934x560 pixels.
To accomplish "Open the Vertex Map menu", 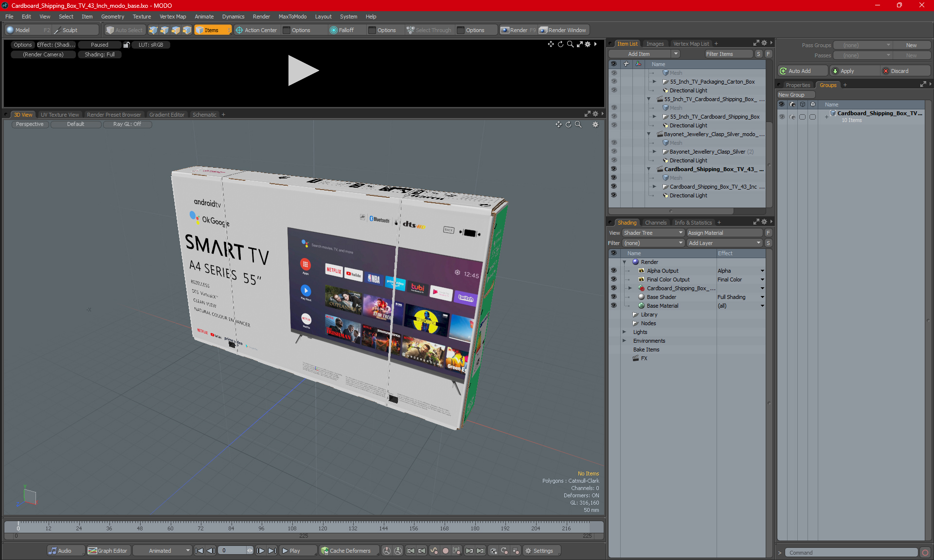I will [173, 17].
